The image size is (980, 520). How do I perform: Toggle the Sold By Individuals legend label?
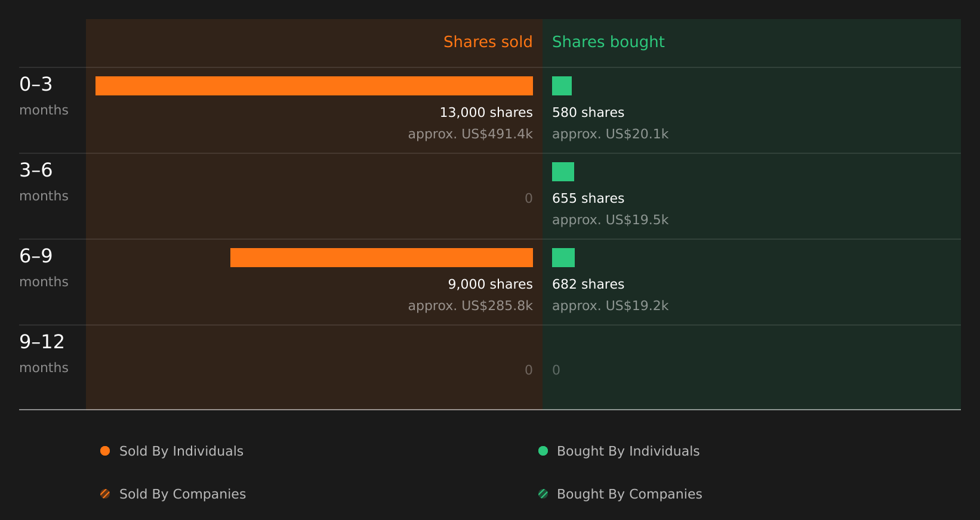(x=181, y=451)
